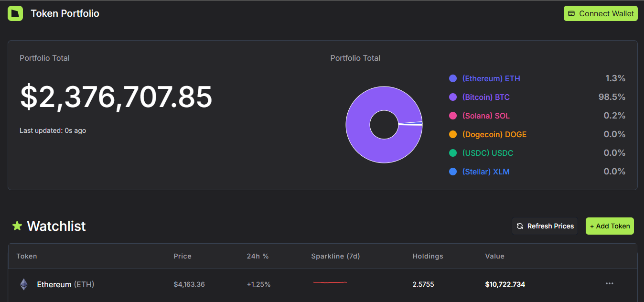
Task: Click the Refresh Prices button
Action: 545,226
